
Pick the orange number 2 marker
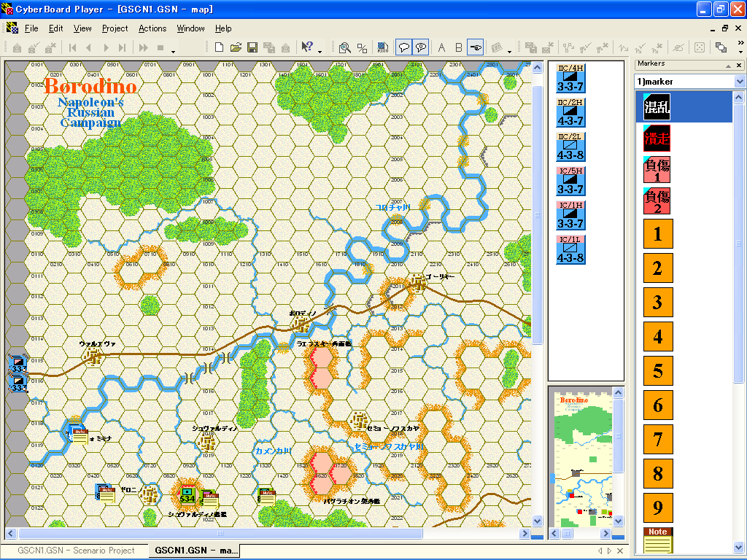point(658,268)
